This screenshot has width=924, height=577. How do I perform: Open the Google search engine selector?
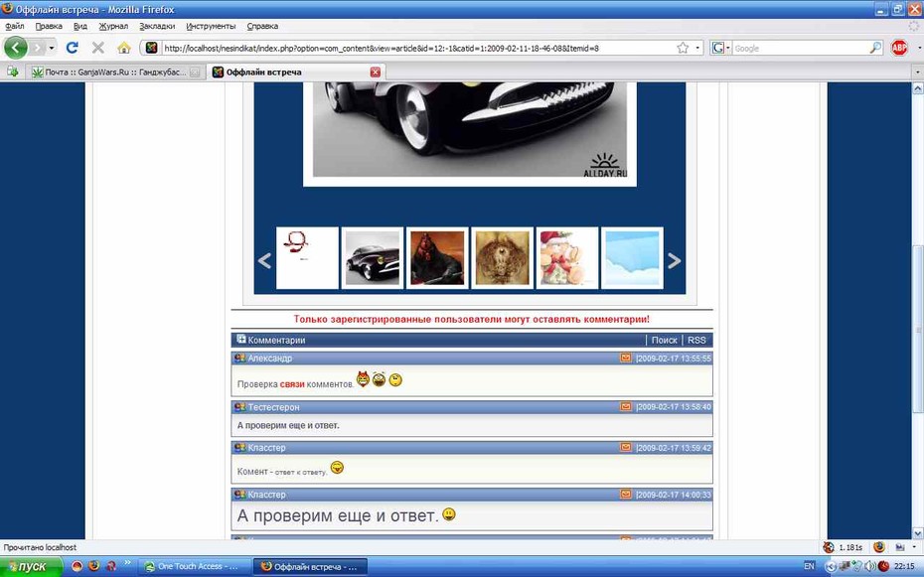tap(720, 48)
